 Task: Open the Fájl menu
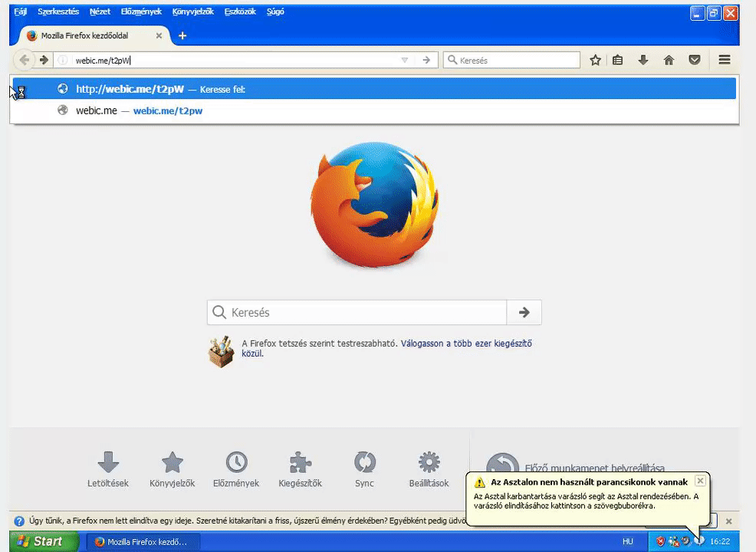[20, 11]
